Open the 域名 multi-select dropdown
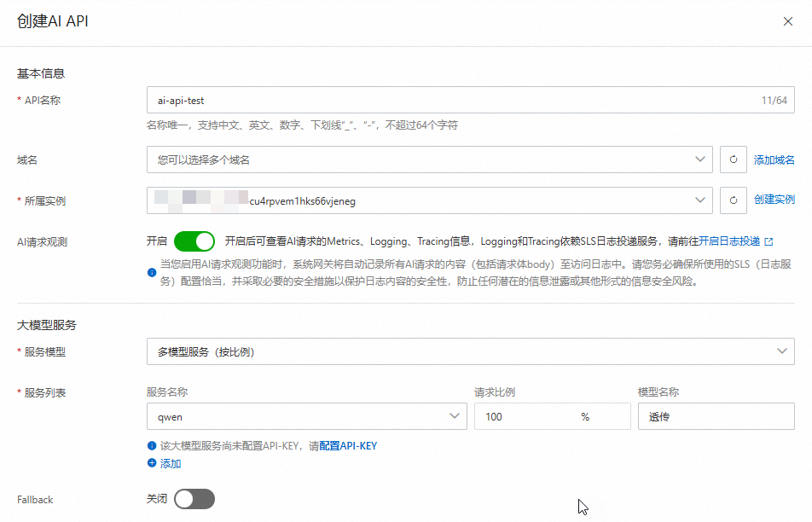Viewport: 812px width, 522px height. coord(426,159)
